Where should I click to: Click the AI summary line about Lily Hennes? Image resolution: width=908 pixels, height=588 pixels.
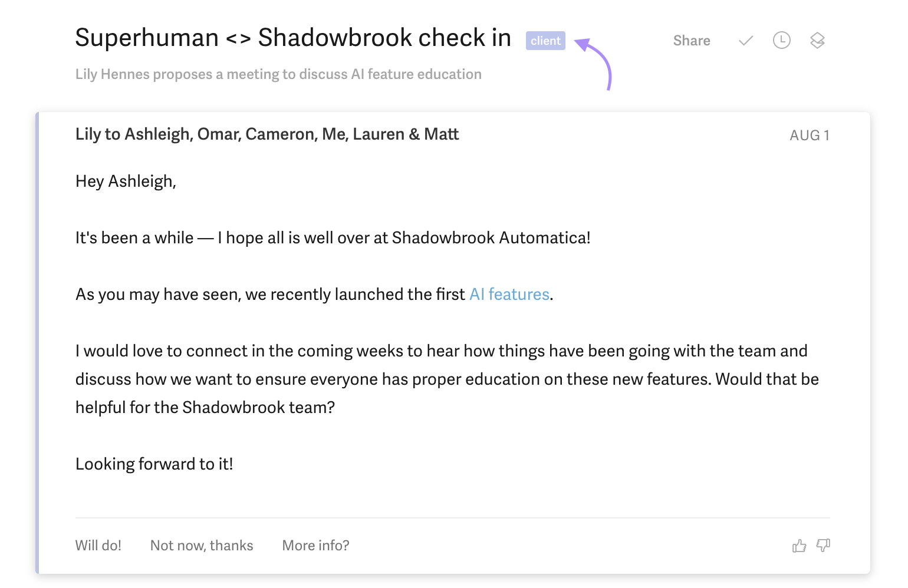(x=278, y=74)
